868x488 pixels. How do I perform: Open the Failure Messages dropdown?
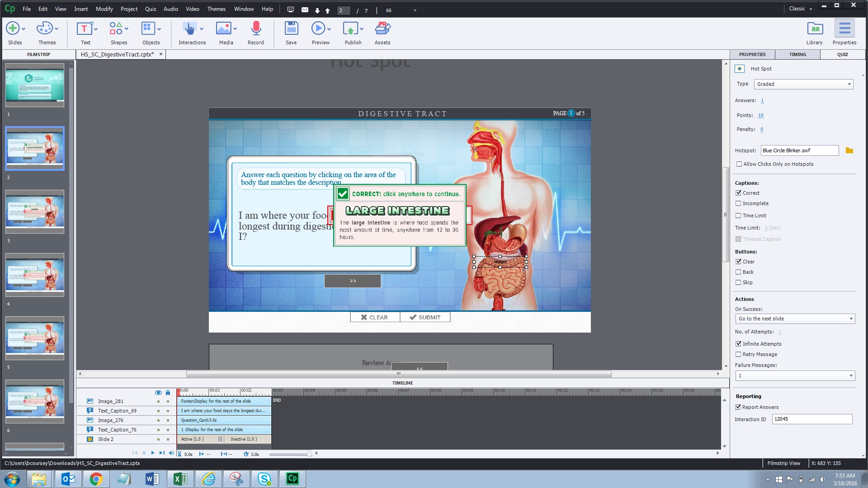point(795,375)
